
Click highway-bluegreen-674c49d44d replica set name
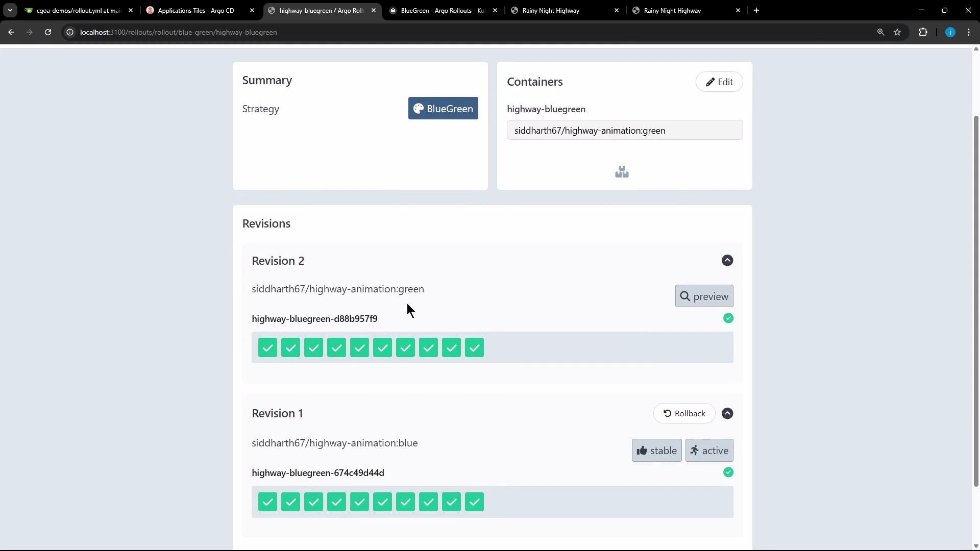[x=318, y=472]
